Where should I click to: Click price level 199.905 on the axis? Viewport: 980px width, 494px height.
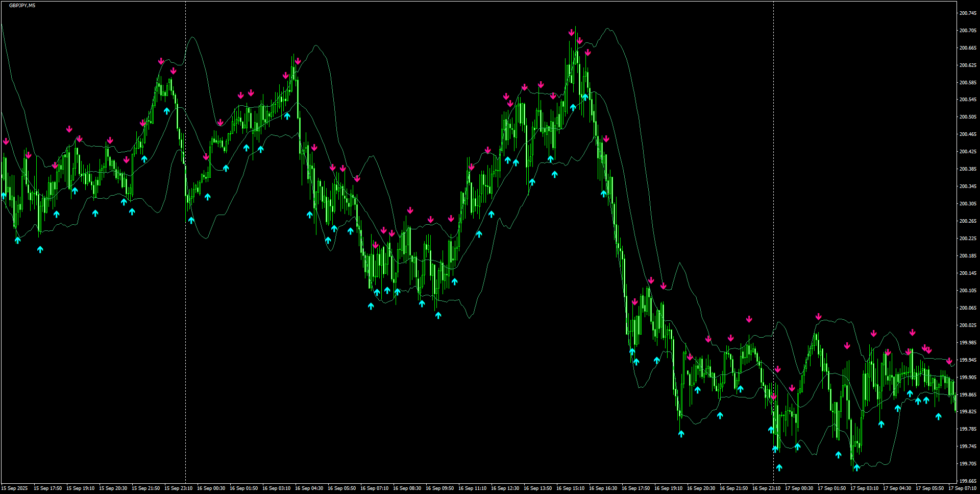(968, 378)
